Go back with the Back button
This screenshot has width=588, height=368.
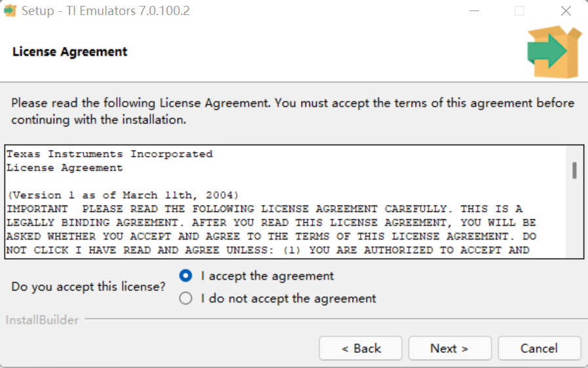361,348
